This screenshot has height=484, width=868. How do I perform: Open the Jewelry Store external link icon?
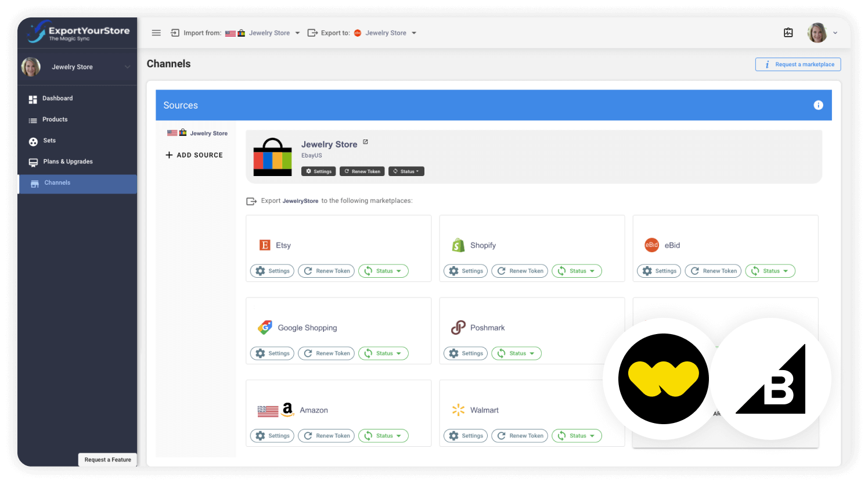(x=365, y=142)
